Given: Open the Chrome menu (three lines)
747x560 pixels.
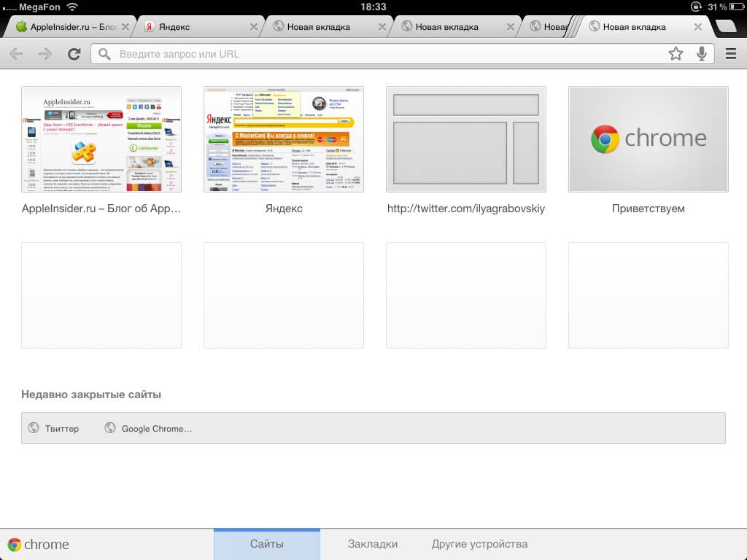Looking at the screenshot, I should pos(731,54).
